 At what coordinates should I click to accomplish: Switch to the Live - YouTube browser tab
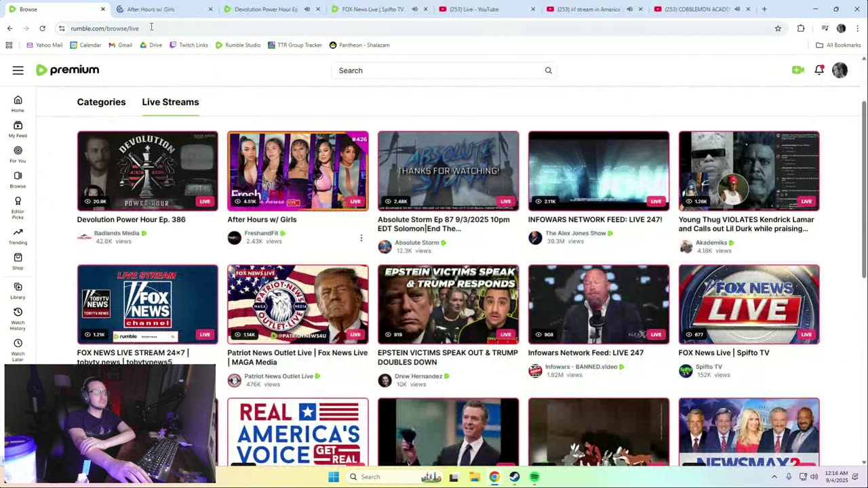[x=485, y=9]
